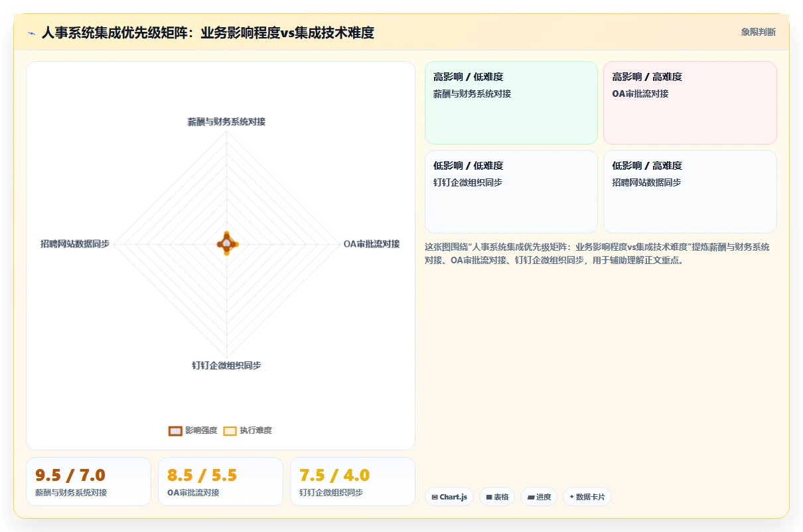Viewport: 803px width, 532px height.
Task: Click the 象限判断 label in header
Action: coord(758,32)
